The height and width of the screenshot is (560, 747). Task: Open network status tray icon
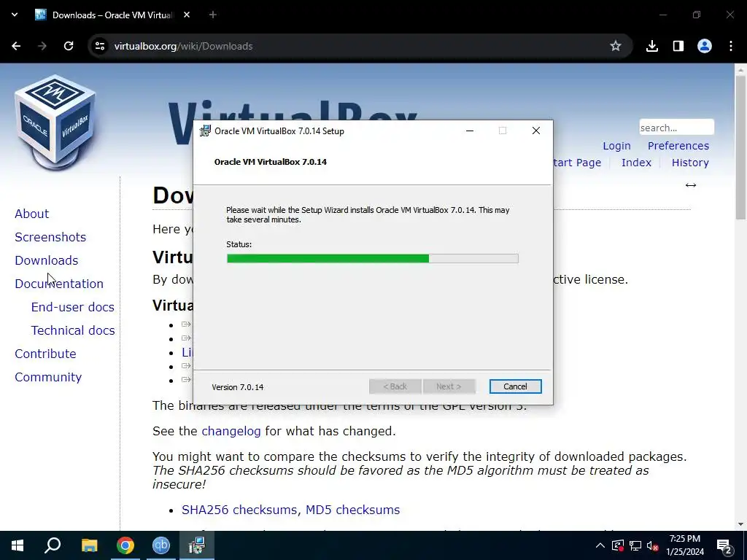(635, 545)
